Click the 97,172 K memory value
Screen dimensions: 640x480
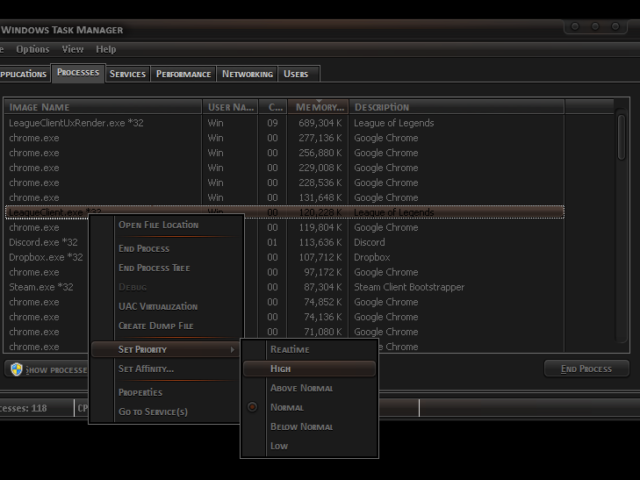click(322, 272)
